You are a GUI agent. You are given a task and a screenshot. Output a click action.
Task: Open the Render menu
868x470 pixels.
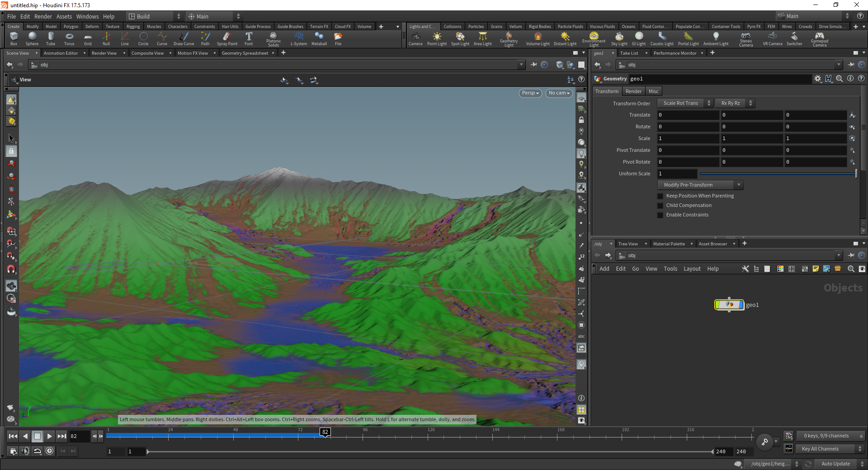point(43,16)
